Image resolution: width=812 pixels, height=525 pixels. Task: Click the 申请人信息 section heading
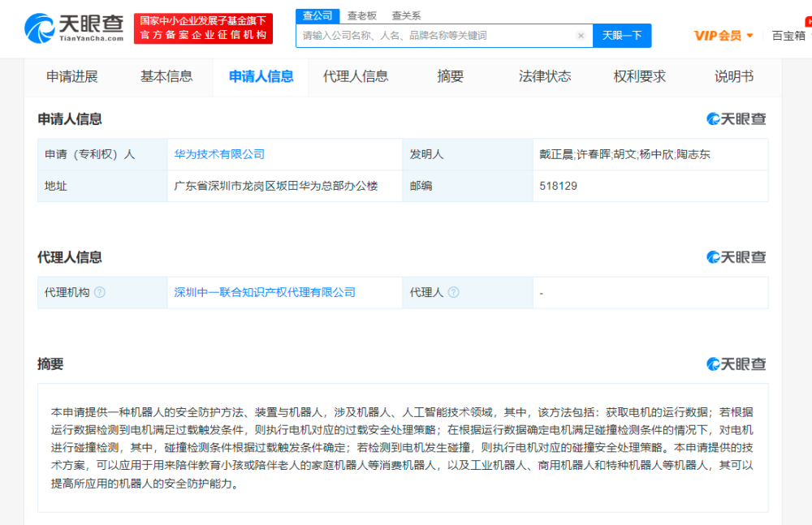coord(69,119)
